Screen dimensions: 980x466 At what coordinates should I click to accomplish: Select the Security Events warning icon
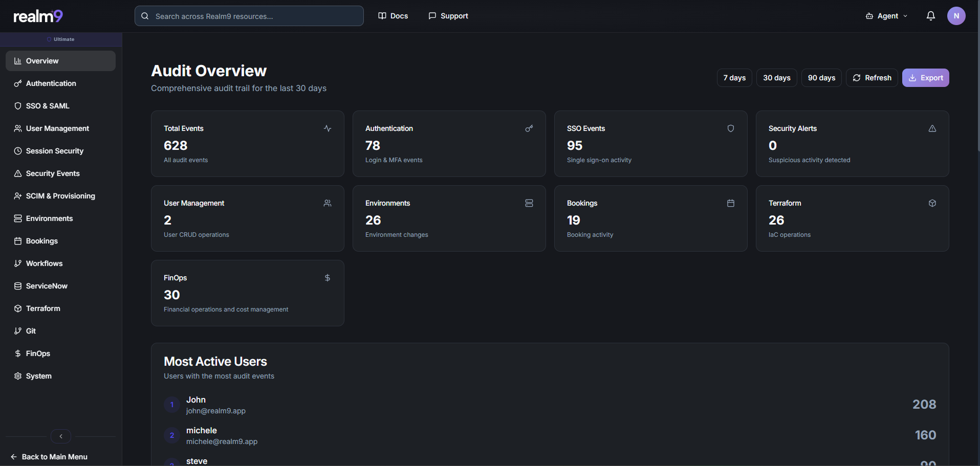(17, 173)
